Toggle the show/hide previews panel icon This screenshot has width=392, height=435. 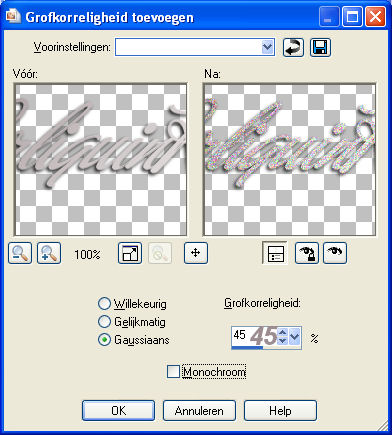[x=275, y=253]
